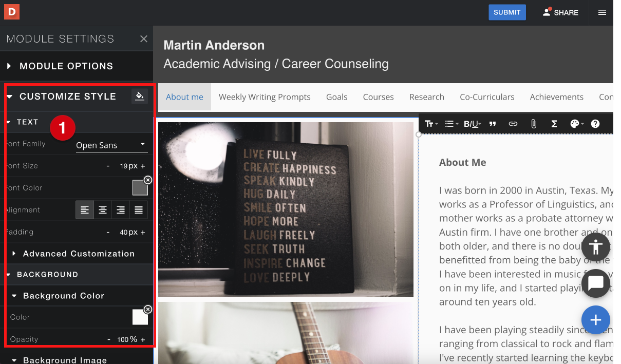Open the chat bubble button
This screenshot has height=364, width=621.
[596, 283]
